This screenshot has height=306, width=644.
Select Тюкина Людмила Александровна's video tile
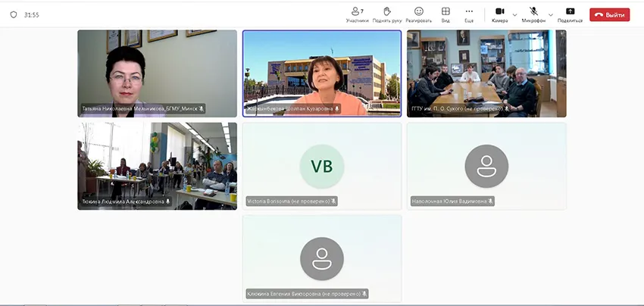pos(157,166)
